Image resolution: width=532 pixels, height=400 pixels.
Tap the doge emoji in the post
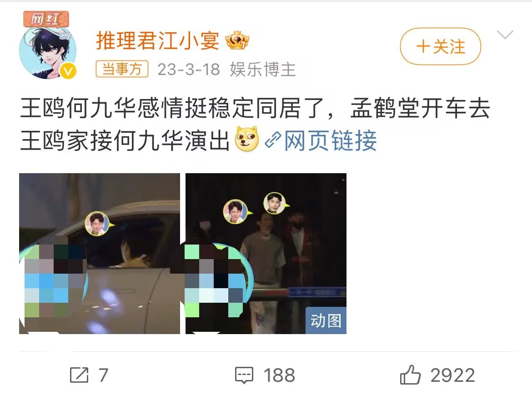tap(247, 139)
